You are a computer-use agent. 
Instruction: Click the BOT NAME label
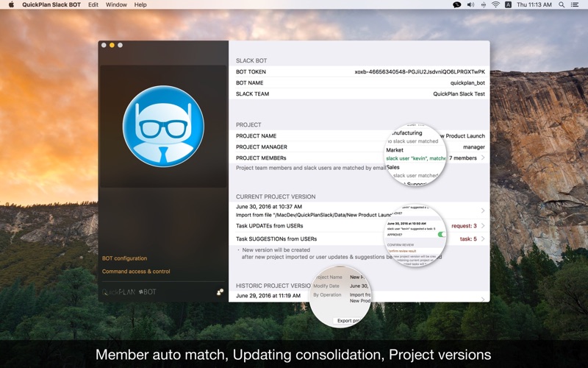249,82
